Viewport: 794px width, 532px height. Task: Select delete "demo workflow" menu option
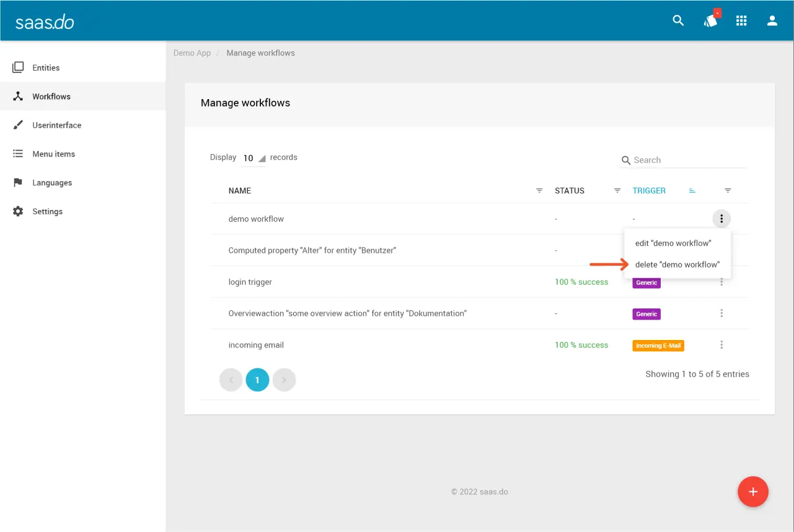click(x=677, y=264)
